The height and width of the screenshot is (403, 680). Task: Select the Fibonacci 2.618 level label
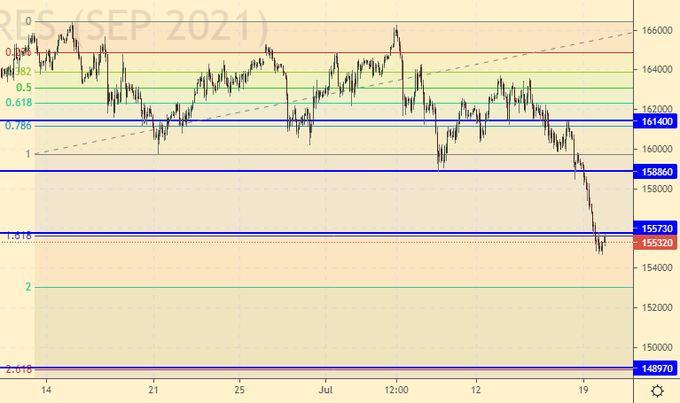coord(18,369)
